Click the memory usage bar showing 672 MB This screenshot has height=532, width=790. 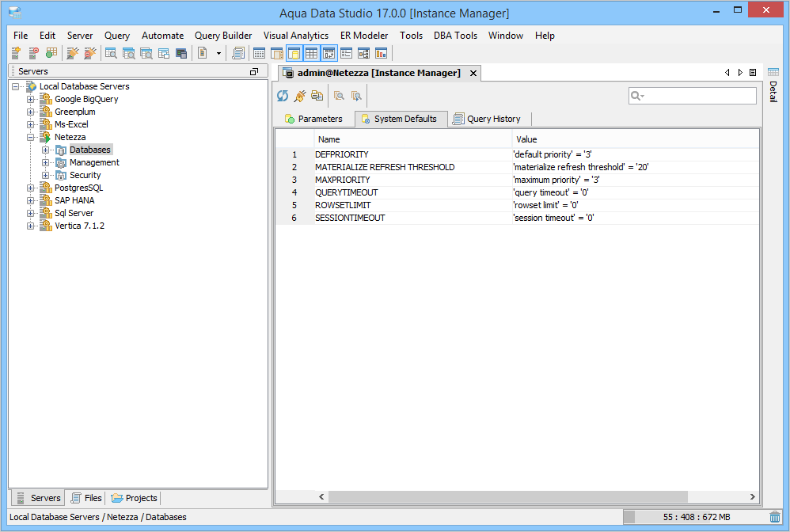pos(696,517)
